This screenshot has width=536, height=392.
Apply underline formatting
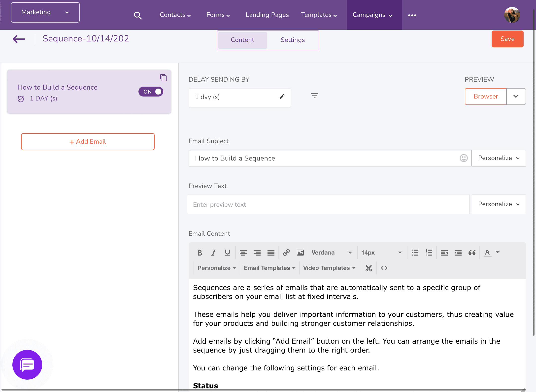coord(227,253)
